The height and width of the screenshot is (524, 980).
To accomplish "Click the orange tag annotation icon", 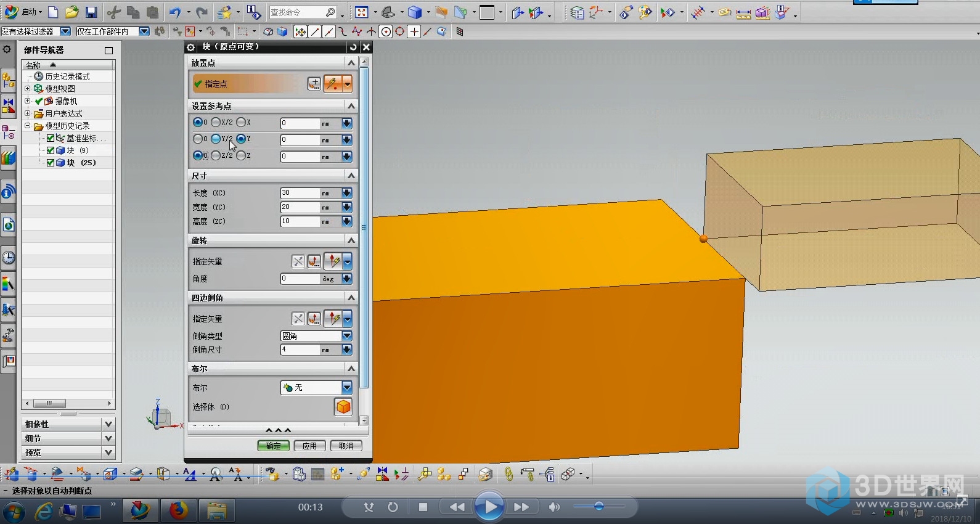I will [725, 13].
